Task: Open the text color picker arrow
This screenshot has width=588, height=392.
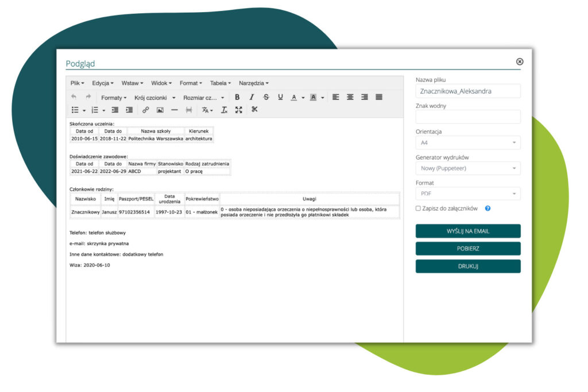Action: coord(303,98)
